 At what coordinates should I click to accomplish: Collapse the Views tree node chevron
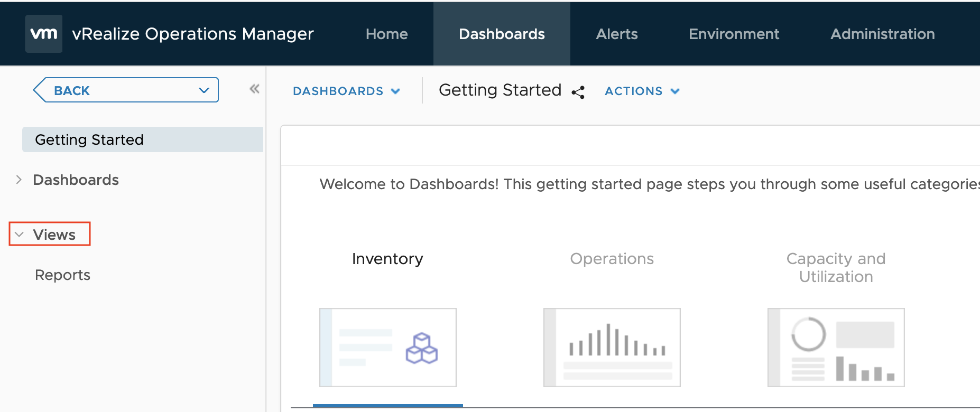tap(20, 235)
